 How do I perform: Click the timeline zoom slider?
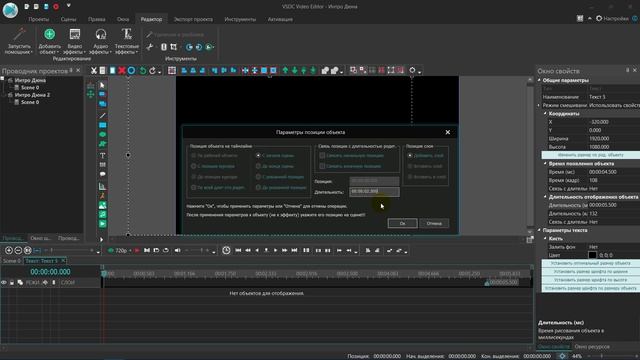pyautogui.click(x=69, y=250)
